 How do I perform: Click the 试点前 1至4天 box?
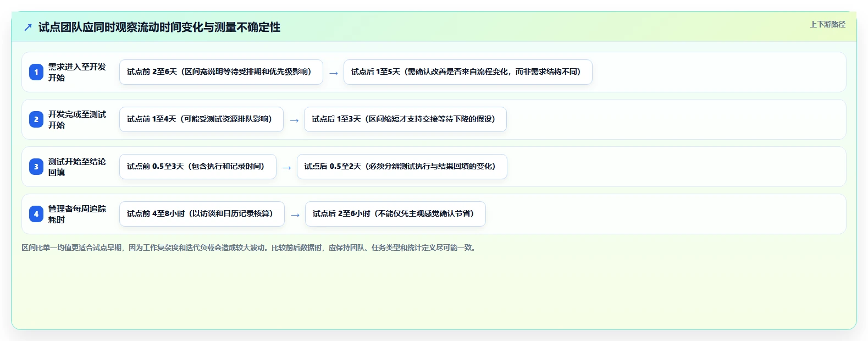[x=201, y=119]
